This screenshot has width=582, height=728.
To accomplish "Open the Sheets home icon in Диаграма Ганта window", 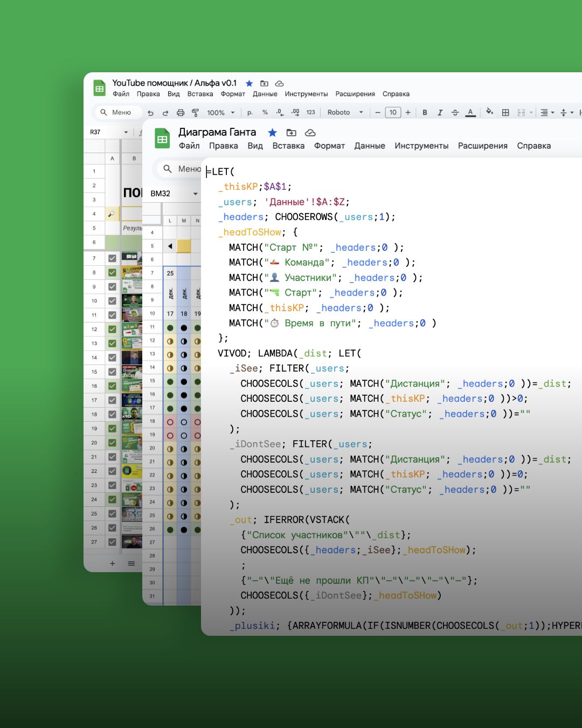I will [162, 139].
